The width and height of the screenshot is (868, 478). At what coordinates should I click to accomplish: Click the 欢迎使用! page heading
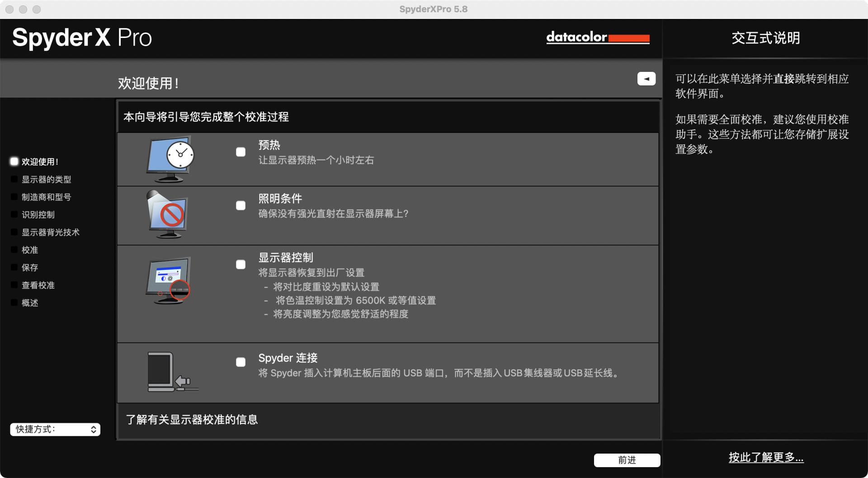click(x=148, y=83)
